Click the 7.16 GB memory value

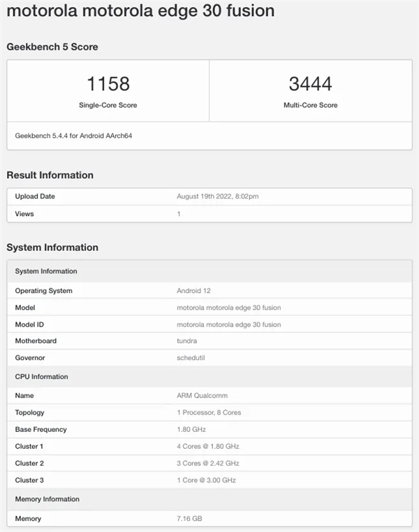pyautogui.click(x=189, y=519)
